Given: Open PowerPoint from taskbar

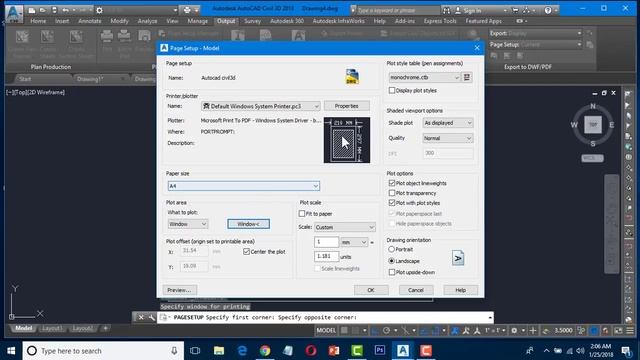Looking at the screenshot, I should click(x=334, y=351).
